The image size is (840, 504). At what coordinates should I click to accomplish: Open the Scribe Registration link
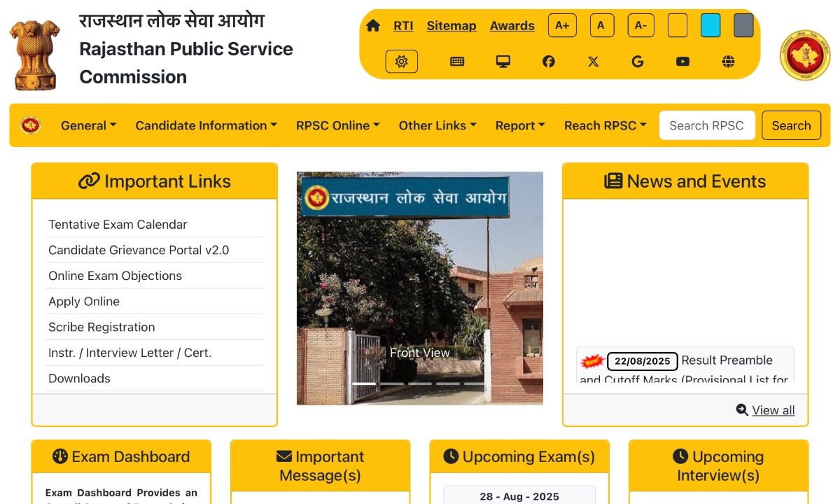pos(101,327)
